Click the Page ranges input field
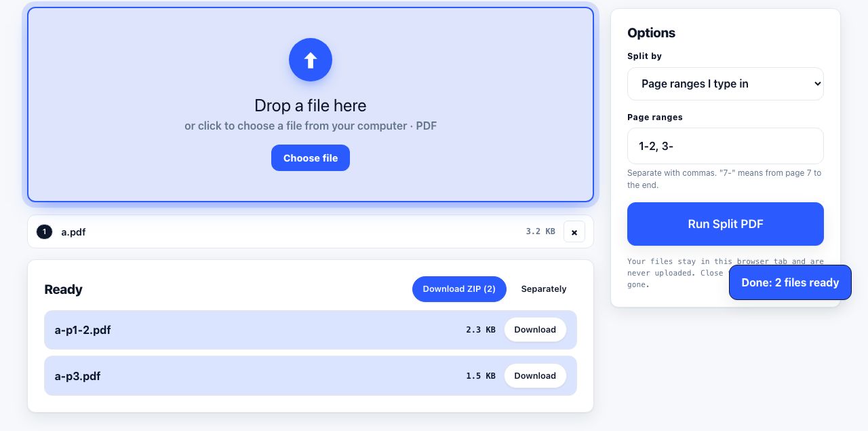This screenshot has width=868, height=431. (726, 146)
